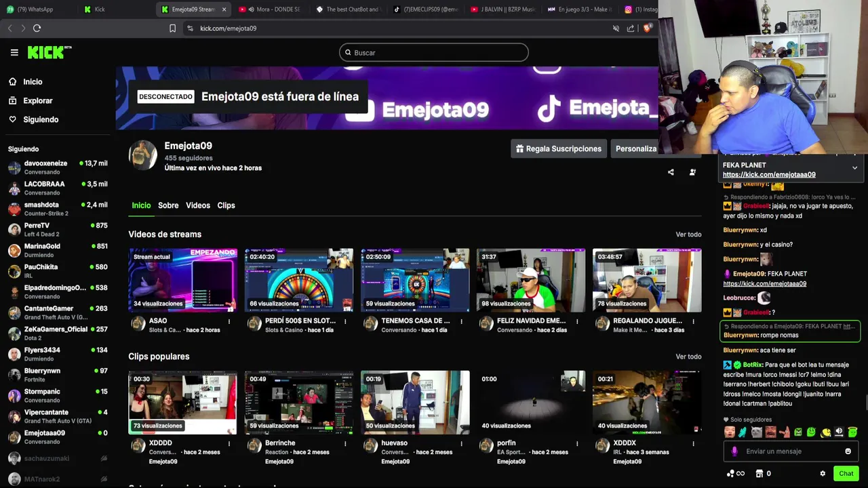Insert the green halo emote
This screenshot has width=868, height=488.
(852, 432)
